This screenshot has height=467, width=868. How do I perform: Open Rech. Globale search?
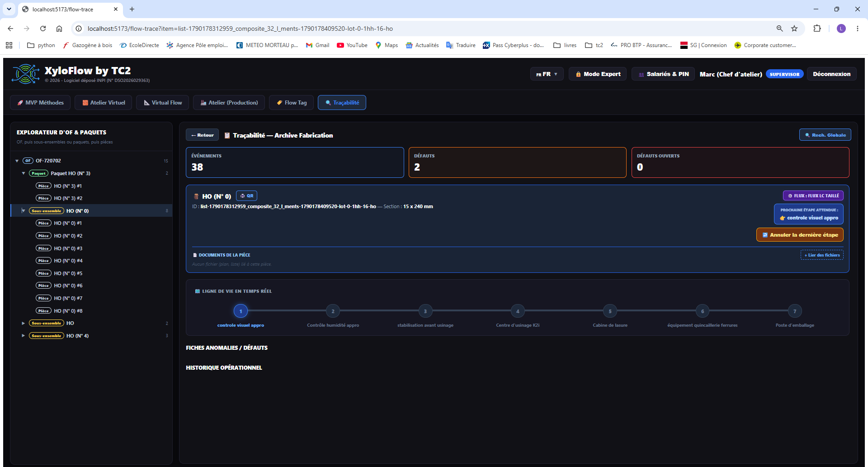pos(825,135)
